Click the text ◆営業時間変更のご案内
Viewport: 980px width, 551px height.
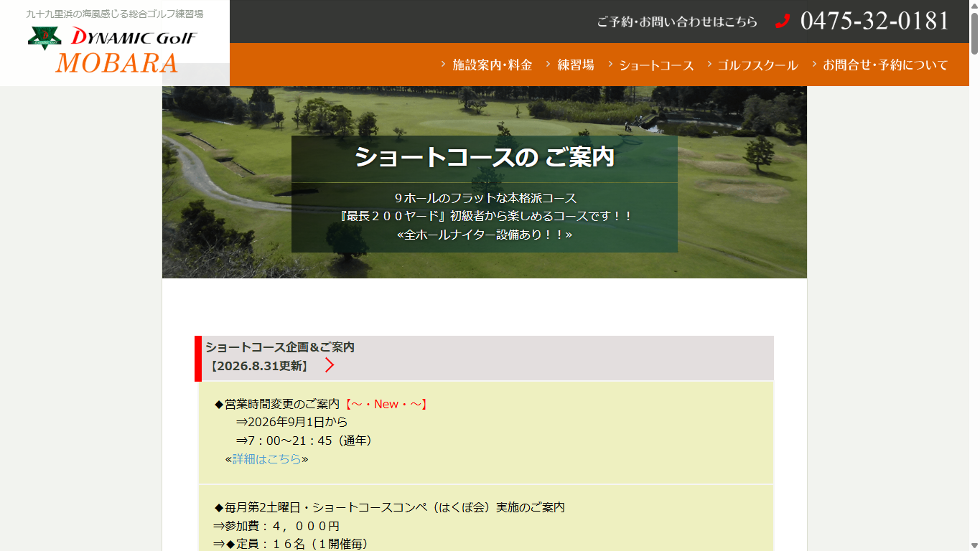pyautogui.click(x=277, y=404)
